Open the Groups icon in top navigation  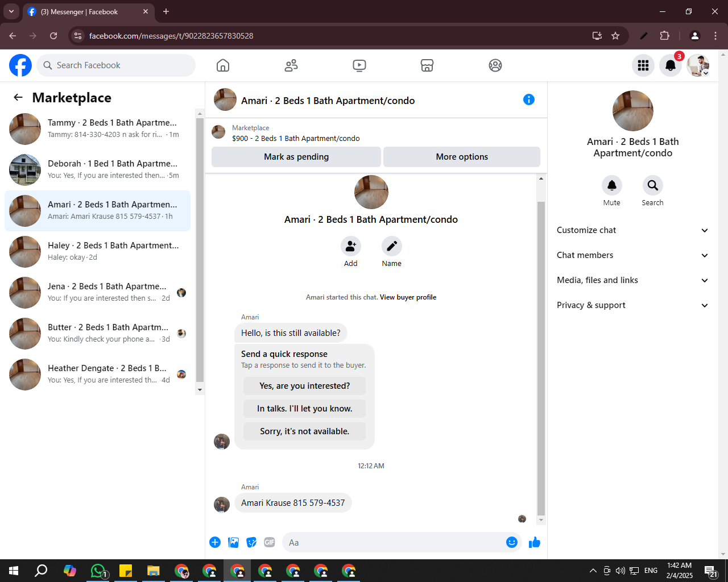[x=495, y=65]
